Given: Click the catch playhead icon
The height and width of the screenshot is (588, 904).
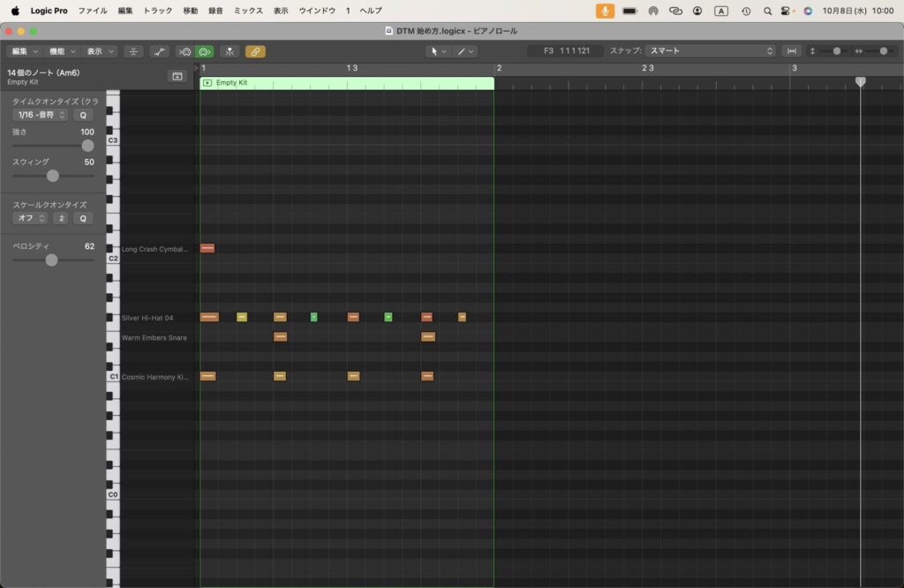Looking at the screenshot, I should pyautogui.click(x=230, y=51).
